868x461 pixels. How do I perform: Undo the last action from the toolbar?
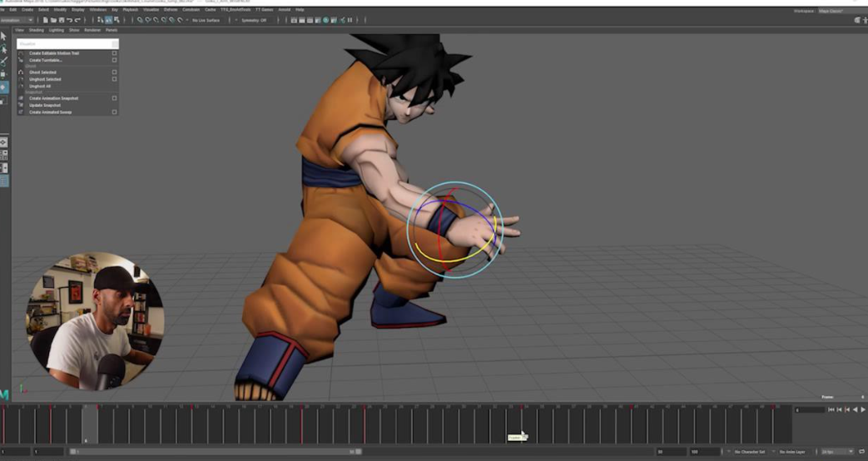pyautogui.click(x=69, y=20)
